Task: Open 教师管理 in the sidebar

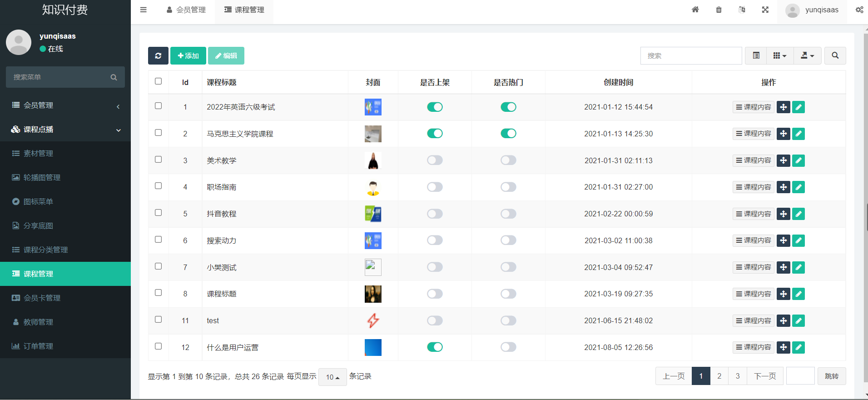Action: click(65, 322)
